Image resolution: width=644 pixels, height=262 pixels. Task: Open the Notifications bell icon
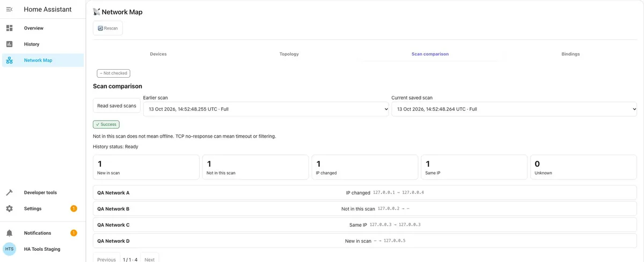(x=9, y=233)
